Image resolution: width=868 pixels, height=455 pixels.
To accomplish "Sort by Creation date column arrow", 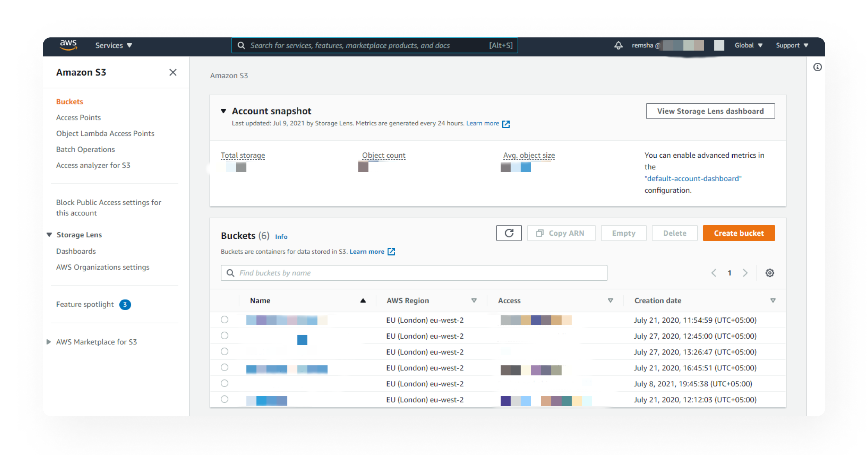I will [773, 300].
